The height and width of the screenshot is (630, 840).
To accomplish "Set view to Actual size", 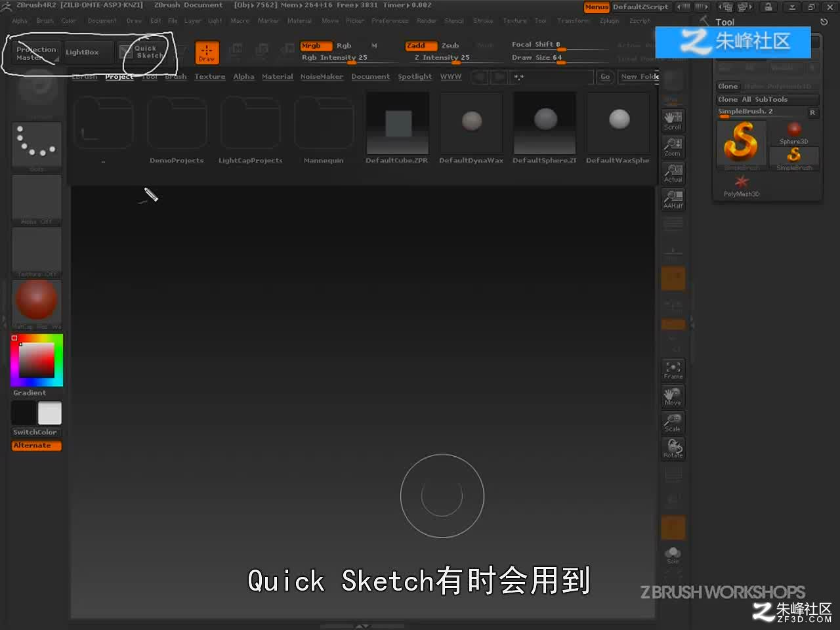I will (673, 173).
